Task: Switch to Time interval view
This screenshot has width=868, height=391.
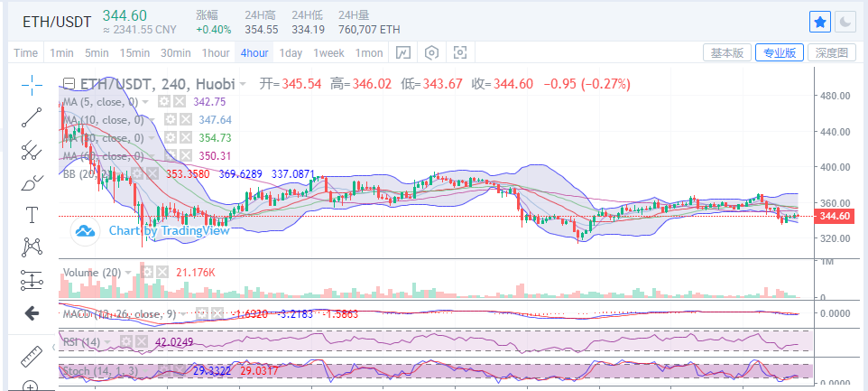Action: (x=26, y=53)
